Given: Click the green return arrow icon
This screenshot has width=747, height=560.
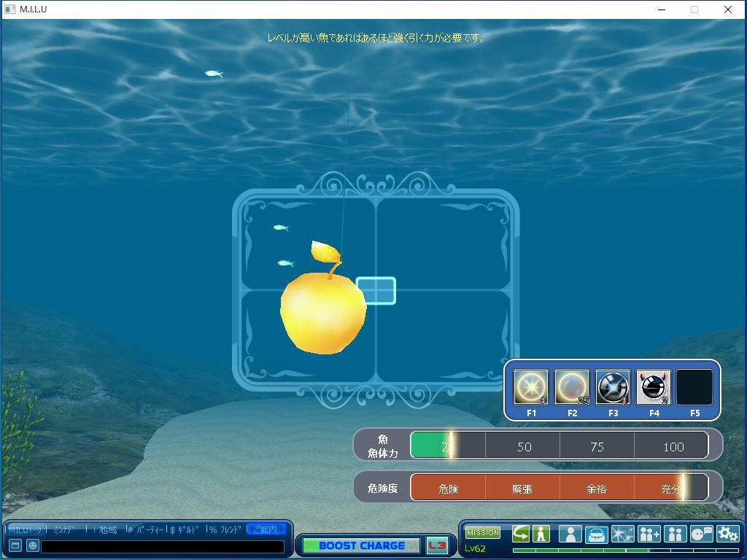Looking at the screenshot, I should coord(521,533).
